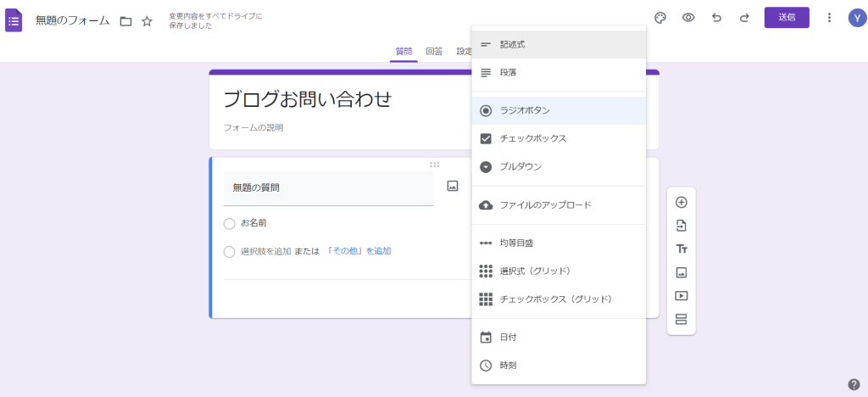Image resolution: width=868 pixels, height=397 pixels.
Task: Click the add section icon in sidebar
Action: point(681,320)
